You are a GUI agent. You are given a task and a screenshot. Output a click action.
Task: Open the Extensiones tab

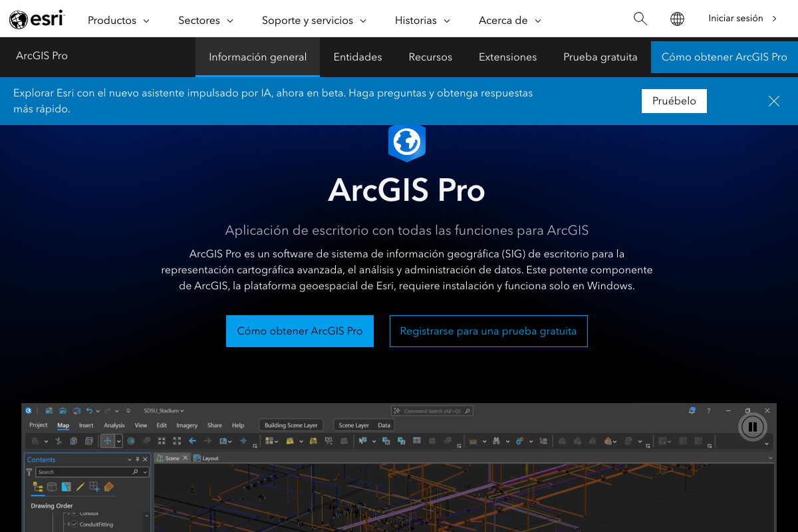click(507, 57)
